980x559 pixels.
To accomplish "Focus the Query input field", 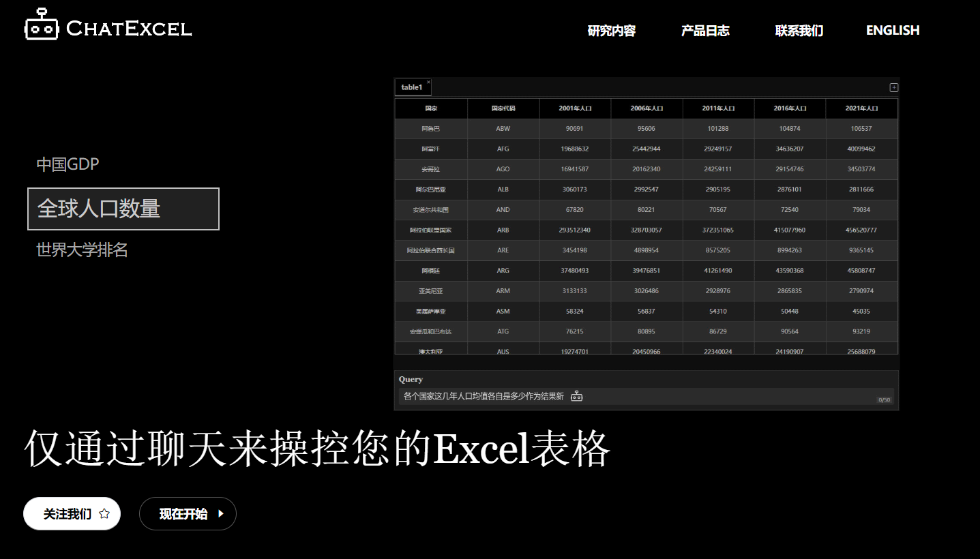I will 646,396.
